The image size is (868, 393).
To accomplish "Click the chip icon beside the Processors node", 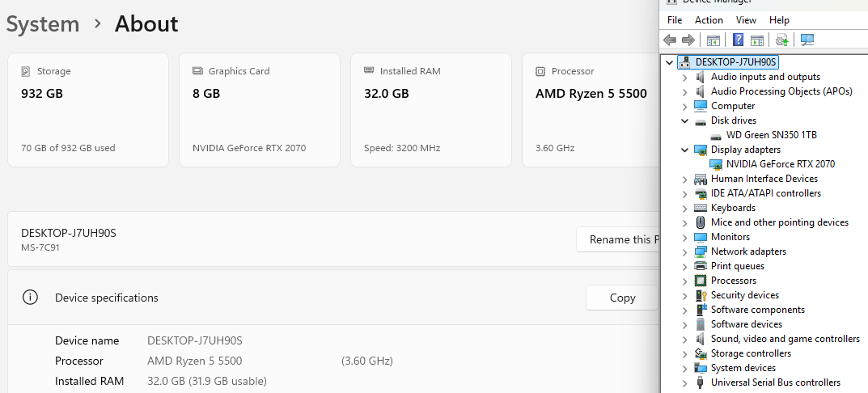I will (x=701, y=281).
